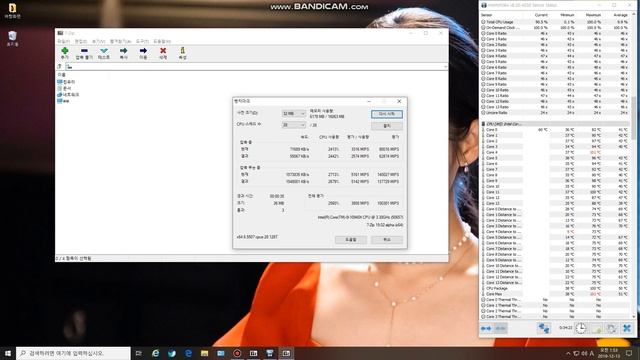Screen dimensions: 640x360
Task: Select the Core 4 Ratio row in HWiNFO
Action: pyautogui.click(x=555, y=56)
